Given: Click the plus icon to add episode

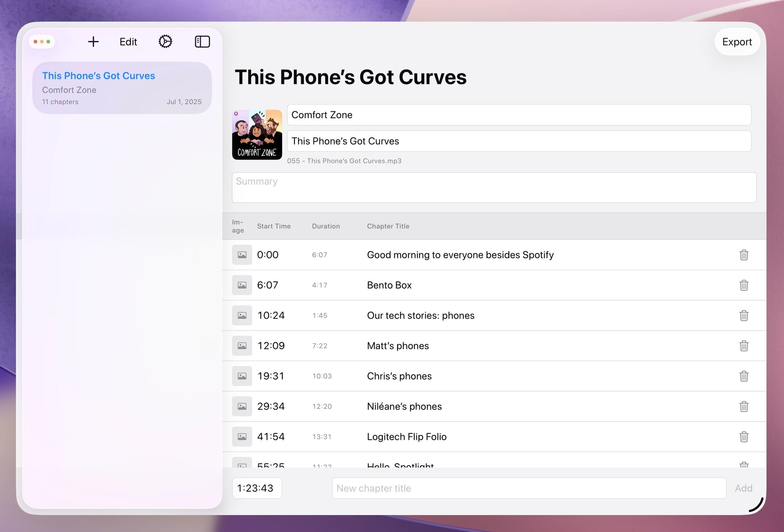Looking at the screenshot, I should coord(93,42).
